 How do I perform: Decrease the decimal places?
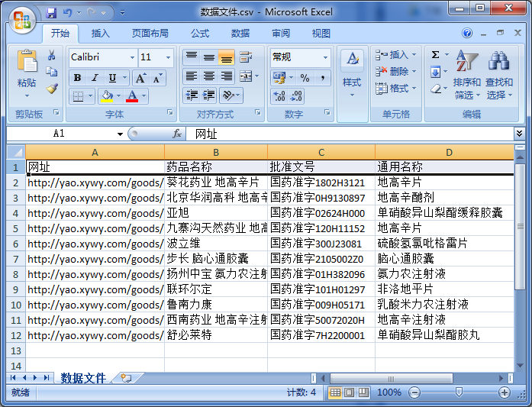pos(296,96)
